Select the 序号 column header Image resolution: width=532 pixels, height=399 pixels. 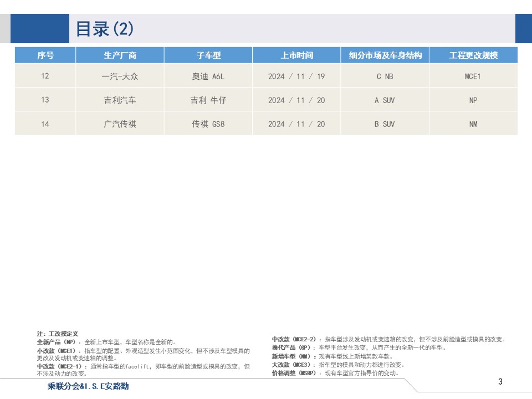coord(45,55)
